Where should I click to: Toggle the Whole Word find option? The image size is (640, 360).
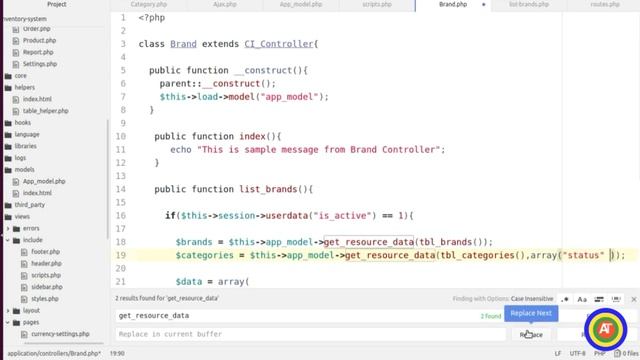[x=616, y=300]
